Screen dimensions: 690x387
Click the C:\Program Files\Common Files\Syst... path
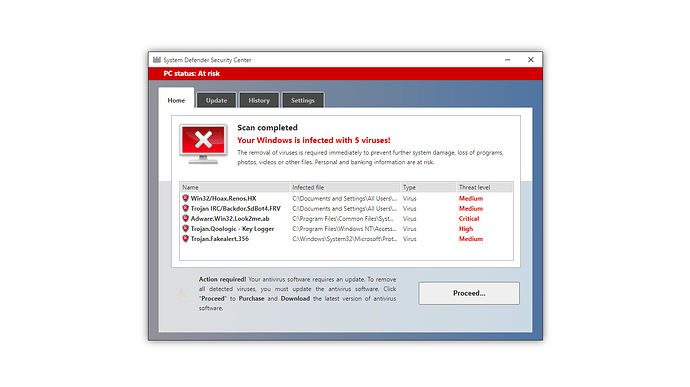pyautogui.click(x=343, y=219)
